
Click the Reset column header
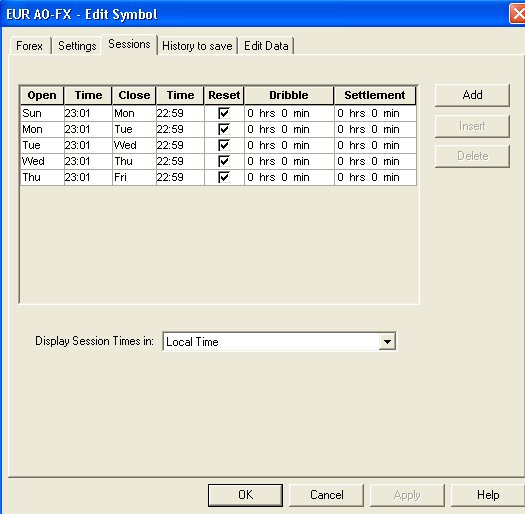pos(224,95)
